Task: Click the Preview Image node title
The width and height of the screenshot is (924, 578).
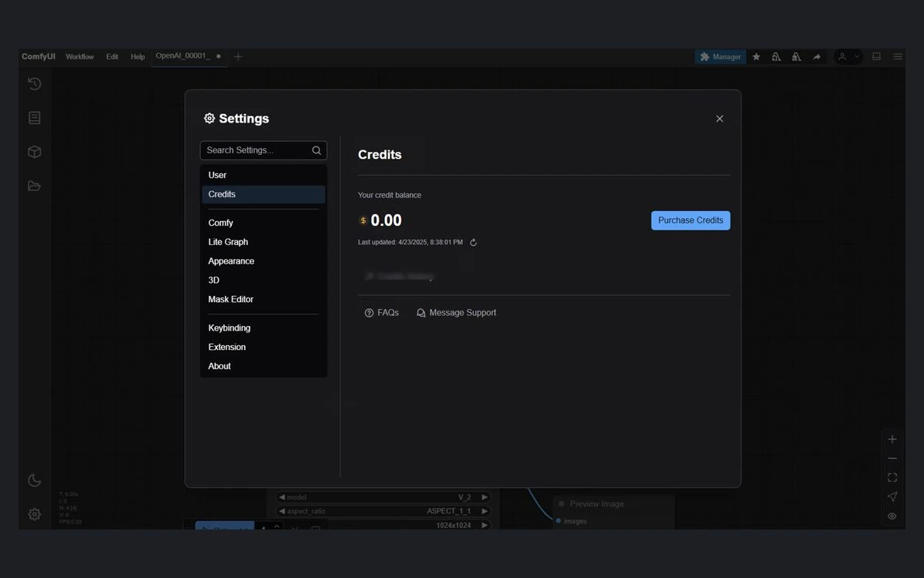Action: pos(597,504)
